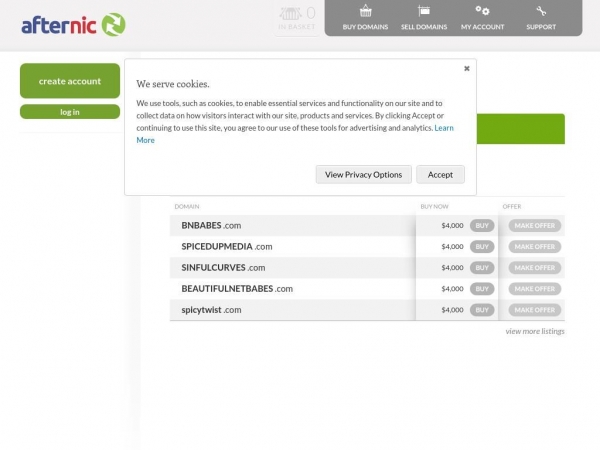Click the Support wrench icon
Viewport: 600px width, 450px height.
tap(541, 11)
